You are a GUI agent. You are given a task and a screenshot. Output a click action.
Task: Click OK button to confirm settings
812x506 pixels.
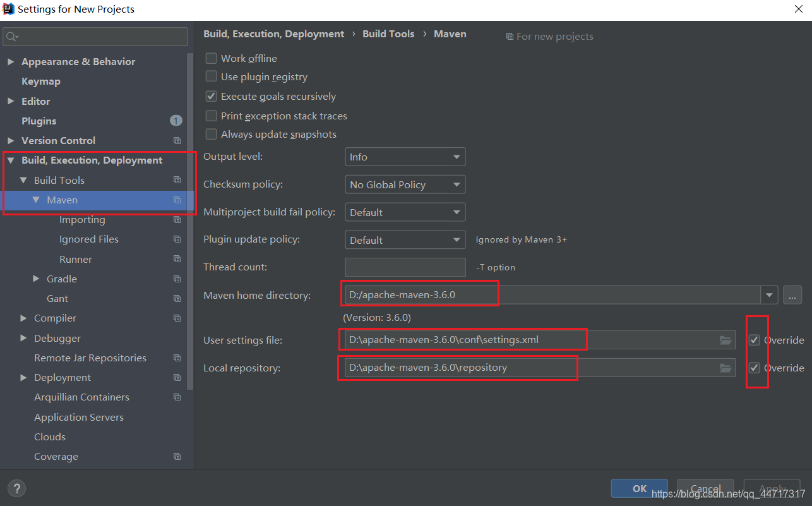[640, 488]
